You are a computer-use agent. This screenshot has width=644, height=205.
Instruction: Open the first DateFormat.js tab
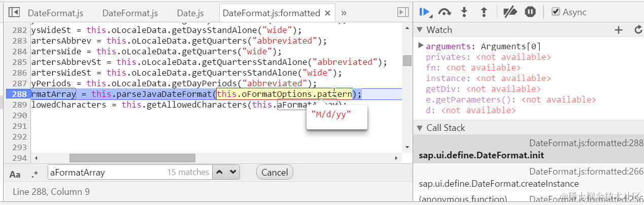(x=55, y=13)
